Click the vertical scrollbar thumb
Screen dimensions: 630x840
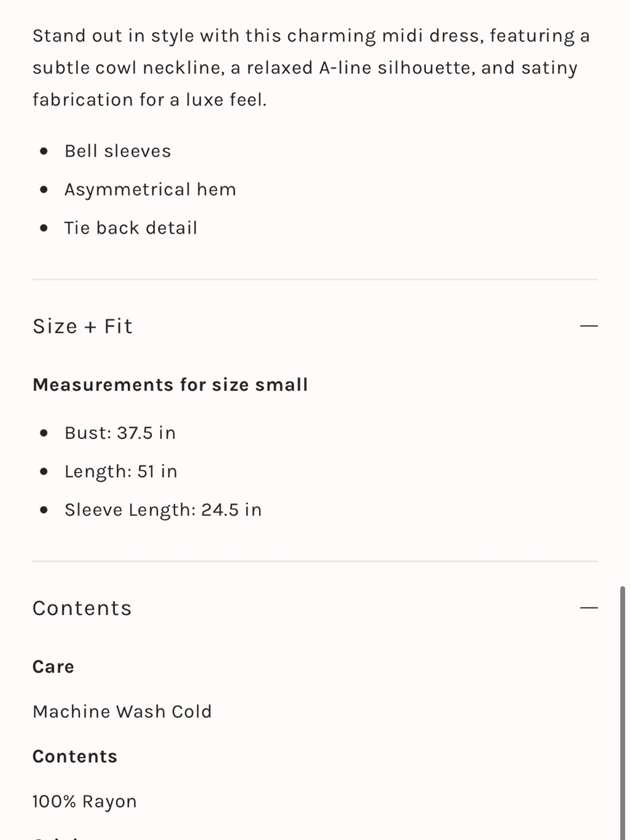(x=622, y=713)
